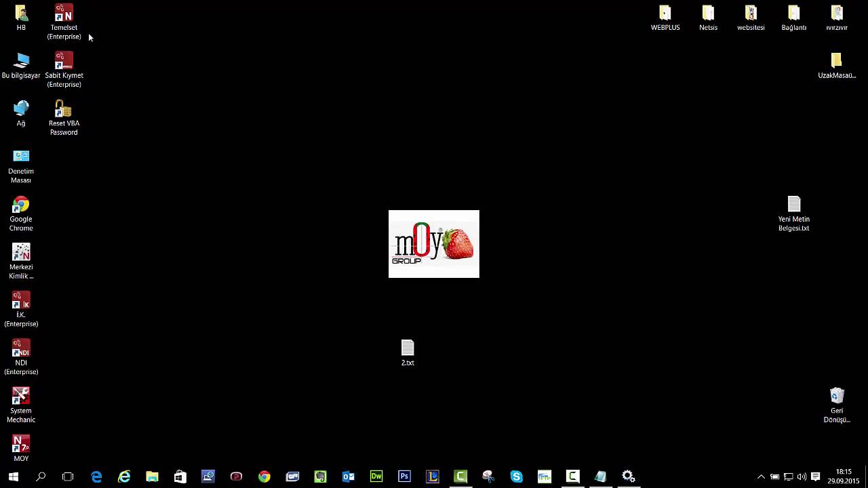The width and height of the screenshot is (868, 488).
Task: Open the Windows Start menu
Action: 13,476
